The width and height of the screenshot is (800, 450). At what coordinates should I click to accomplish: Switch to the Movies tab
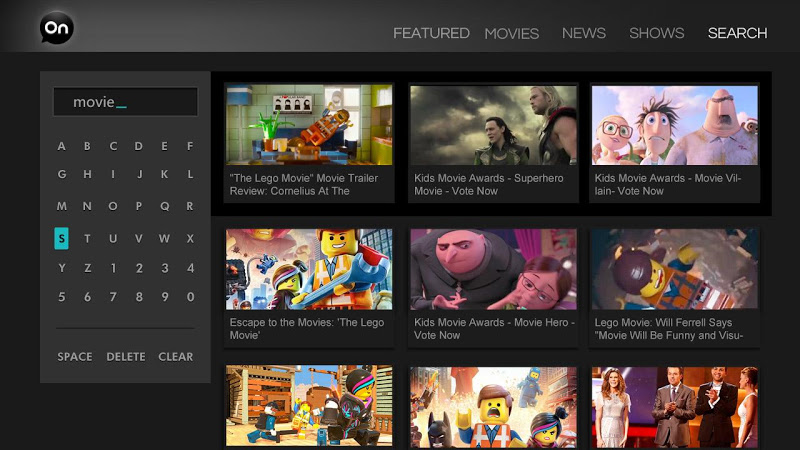click(x=512, y=34)
